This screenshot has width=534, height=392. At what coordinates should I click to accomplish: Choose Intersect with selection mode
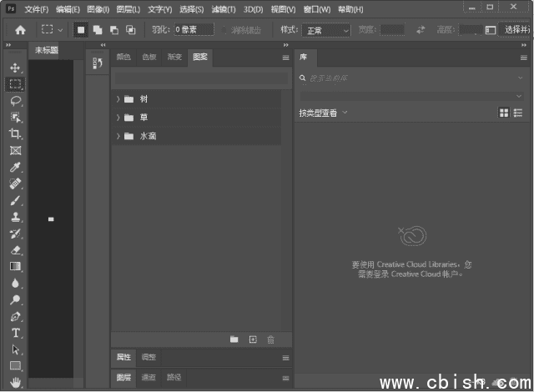[130, 30]
